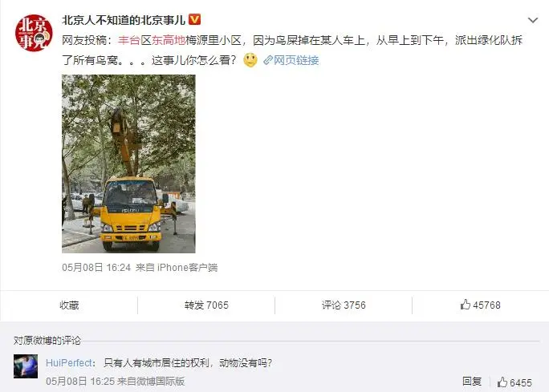Select the 评论 3756 comments tab

[344, 305]
